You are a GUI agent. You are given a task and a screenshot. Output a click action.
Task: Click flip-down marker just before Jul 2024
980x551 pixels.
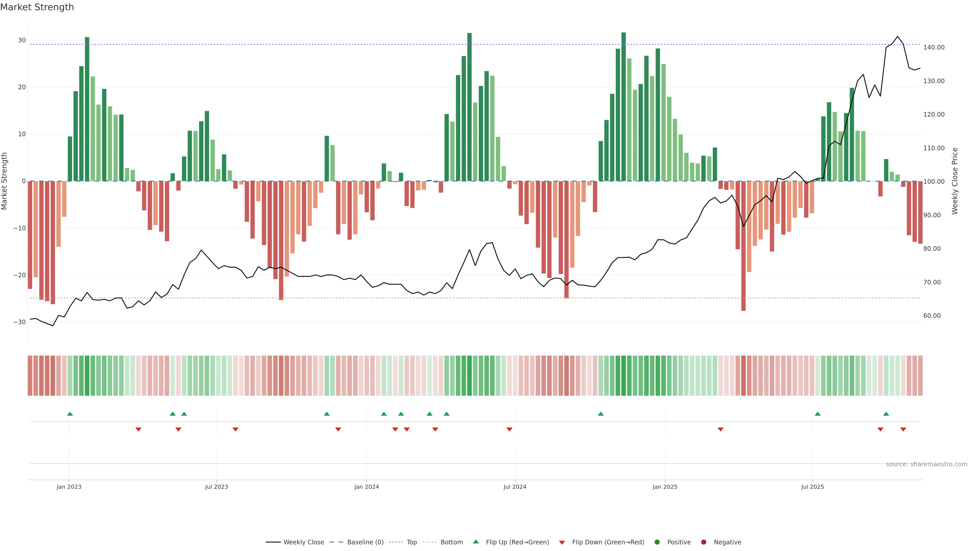pos(509,429)
